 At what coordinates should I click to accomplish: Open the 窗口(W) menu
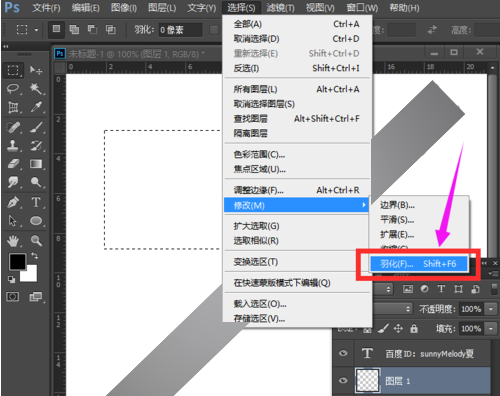[x=362, y=8]
